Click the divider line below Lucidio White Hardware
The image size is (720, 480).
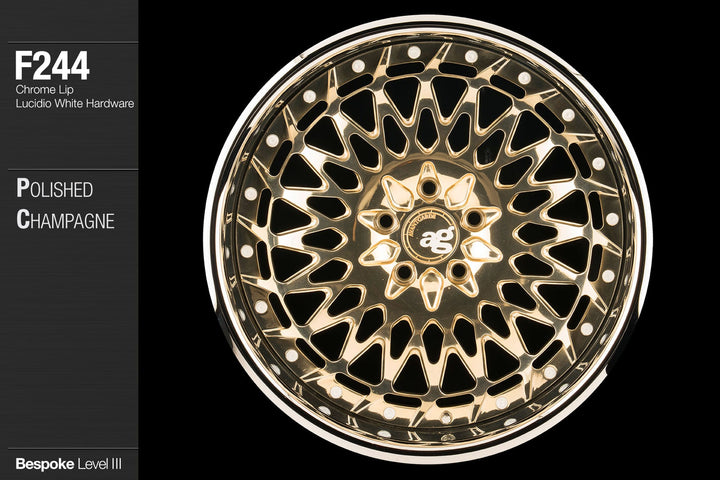pyautogui.click(x=69, y=170)
